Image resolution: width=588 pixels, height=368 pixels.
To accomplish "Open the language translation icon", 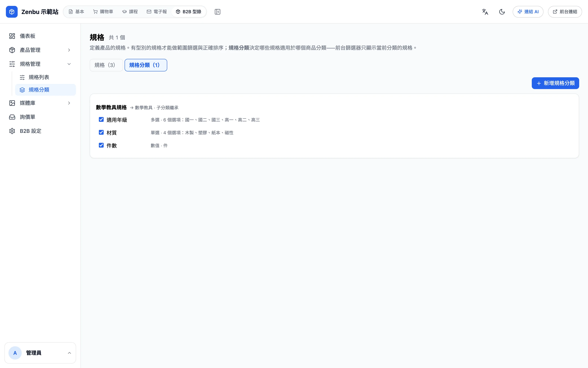I will coord(485,12).
